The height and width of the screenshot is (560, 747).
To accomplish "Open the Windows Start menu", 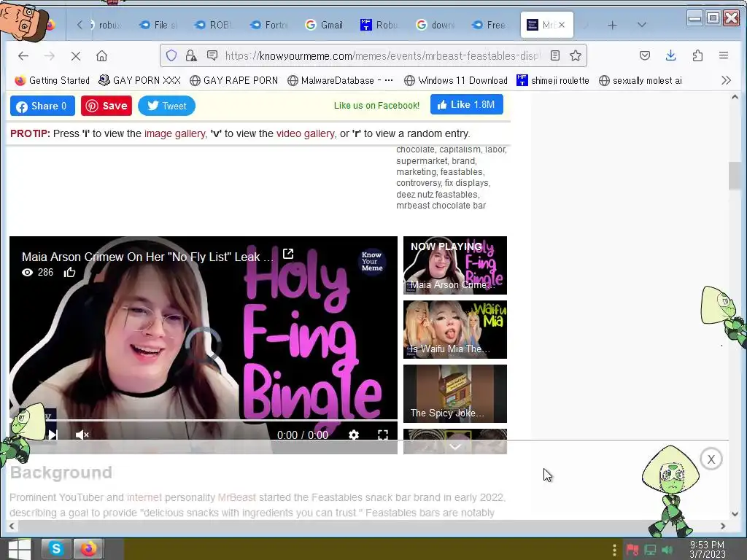I will (x=19, y=549).
